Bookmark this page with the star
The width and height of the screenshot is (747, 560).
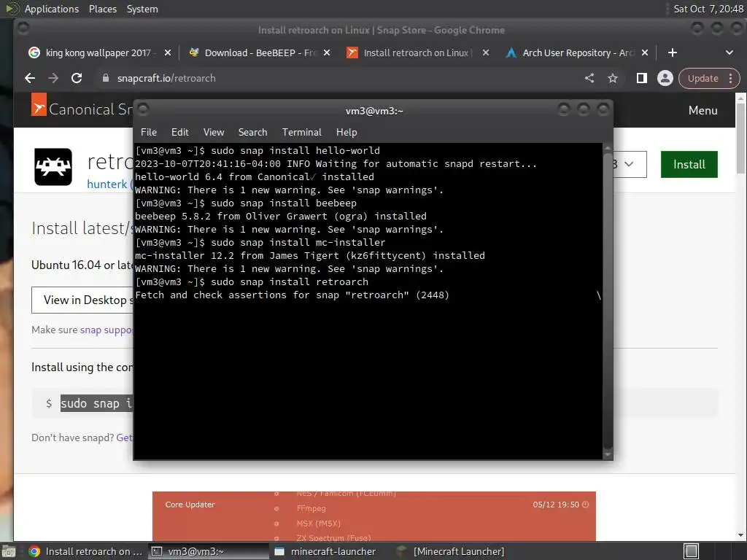point(613,78)
